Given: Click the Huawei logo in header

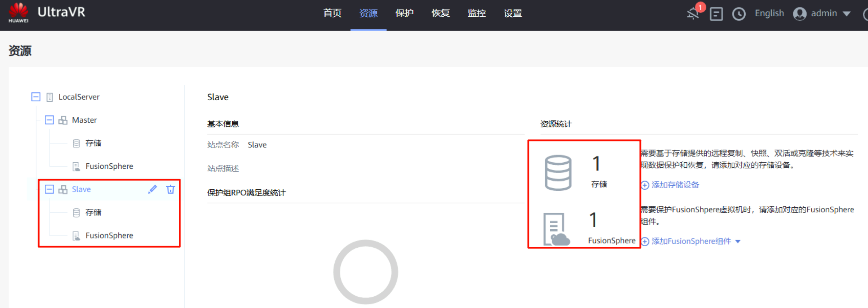Looking at the screenshot, I should coord(18,13).
